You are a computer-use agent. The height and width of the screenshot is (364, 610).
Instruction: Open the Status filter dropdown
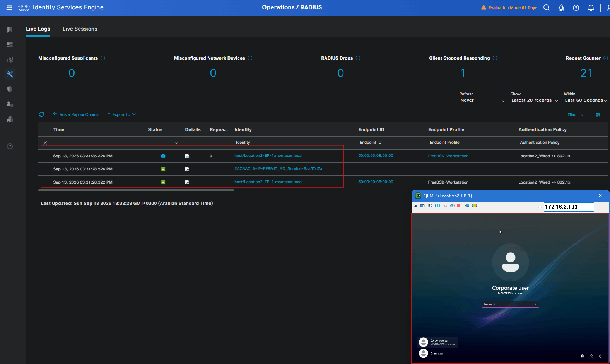(163, 143)
